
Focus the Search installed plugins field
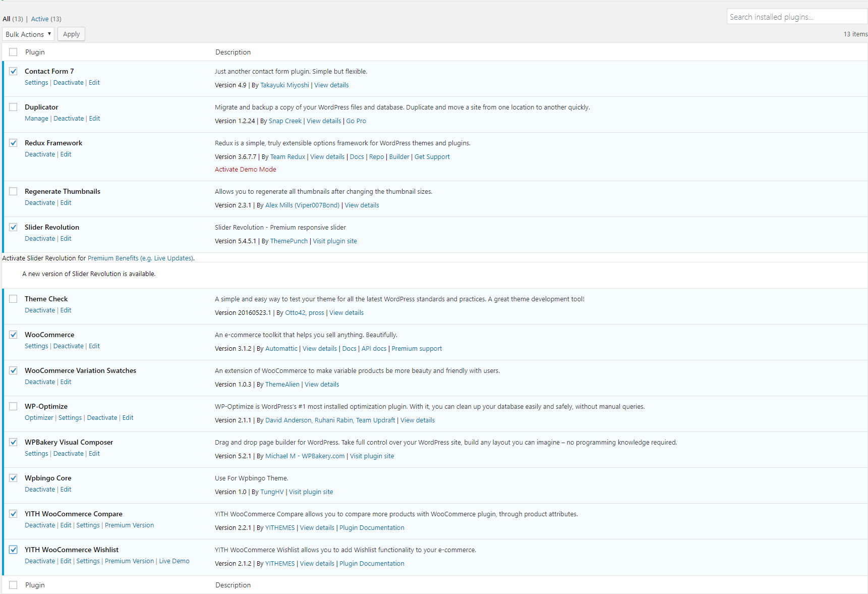click(x=796, y=17)
